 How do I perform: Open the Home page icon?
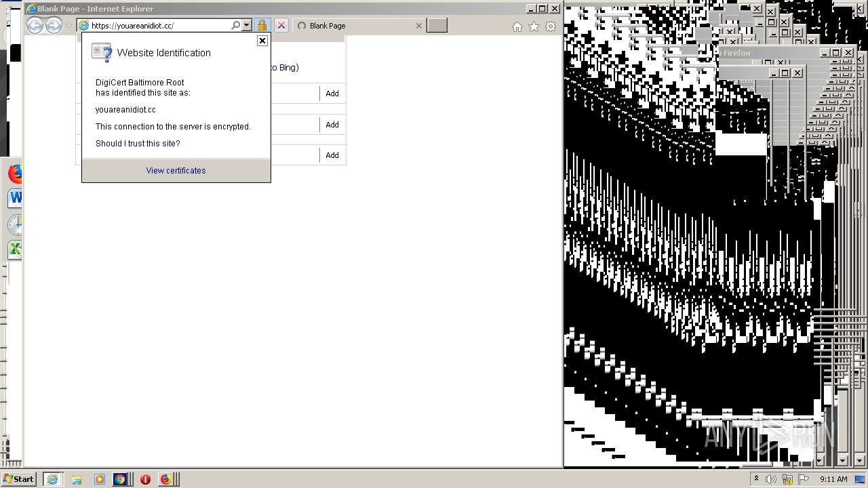coord(517,26)
